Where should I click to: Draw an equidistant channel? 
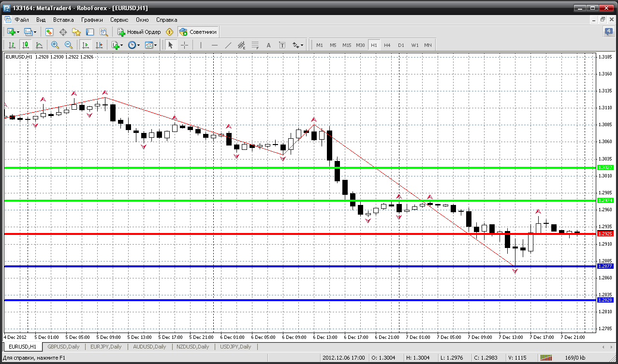click(242, 45)
